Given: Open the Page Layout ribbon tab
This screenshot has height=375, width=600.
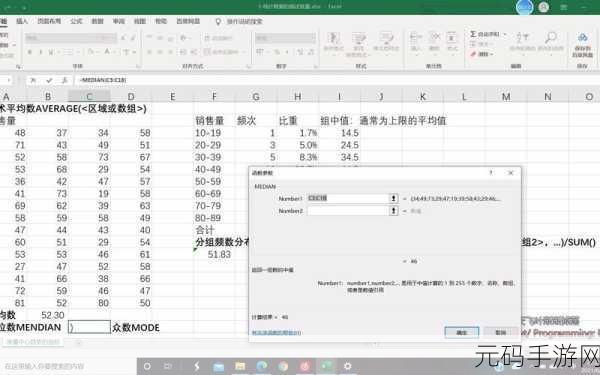Looking at the screenshot, I should pos(49,21).
